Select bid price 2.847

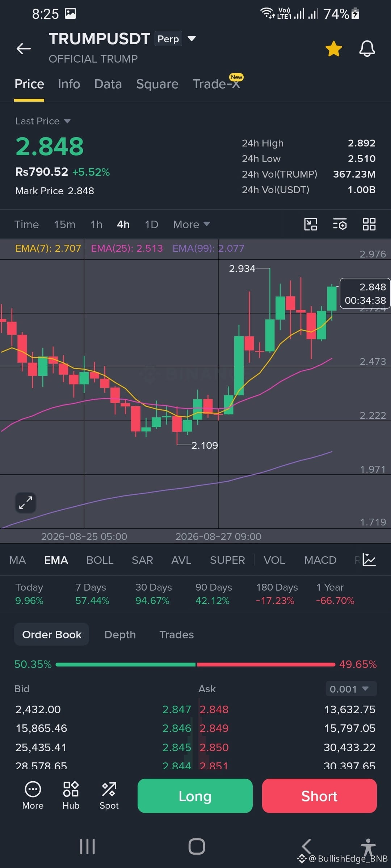(176, 709)
